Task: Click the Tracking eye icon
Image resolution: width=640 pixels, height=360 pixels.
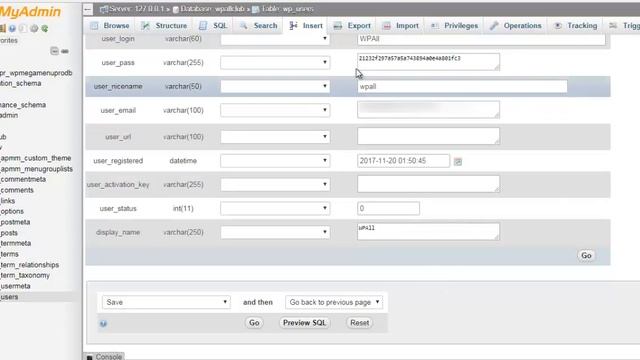Action: click(558, 26)
